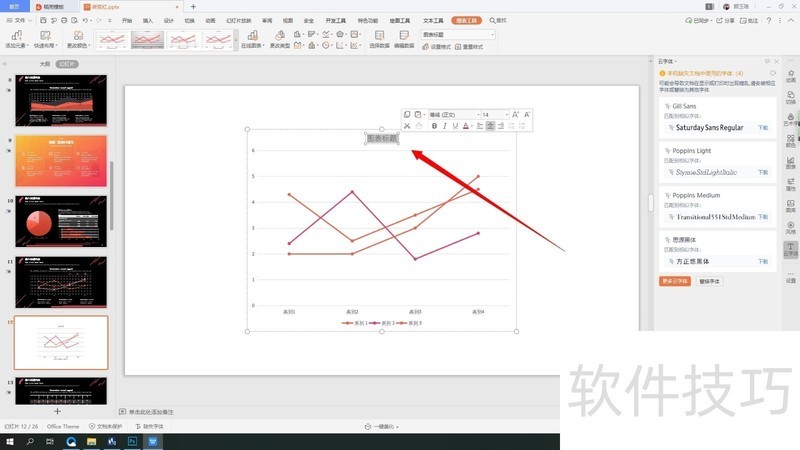Screen dimensions: 800x450
Task: Toggle left alignment in mini toolbar
Action: tap(480, 126)
